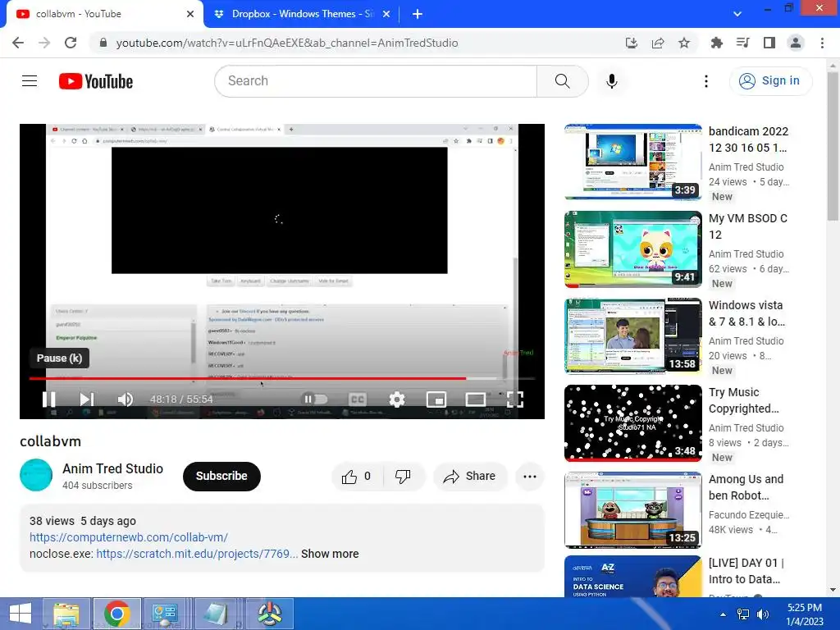
Task: Open the Among Us and ben Robot video thumbnail
Action: coord(632,510)
